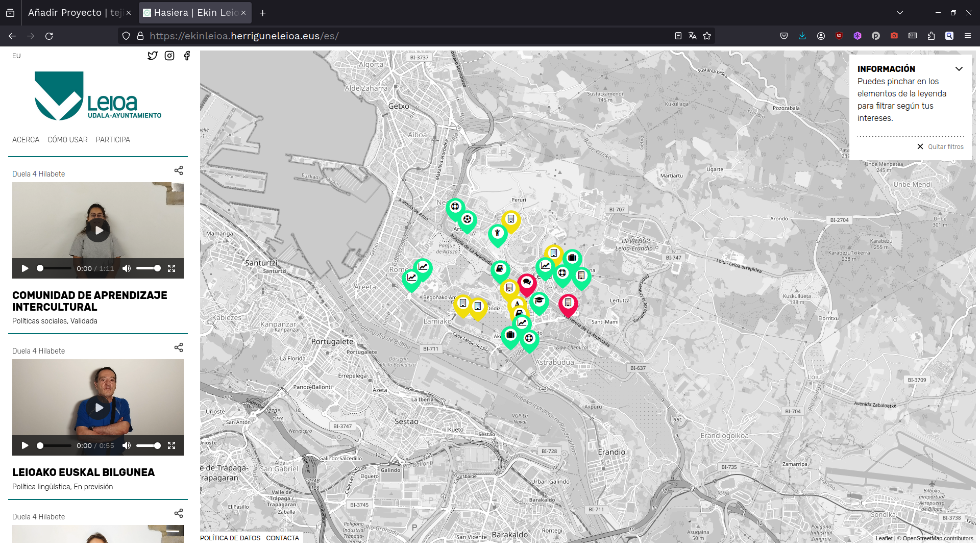The image size is (980, 551).
Task: Click the green book marker near Artaza park
Action: (500, 269)
